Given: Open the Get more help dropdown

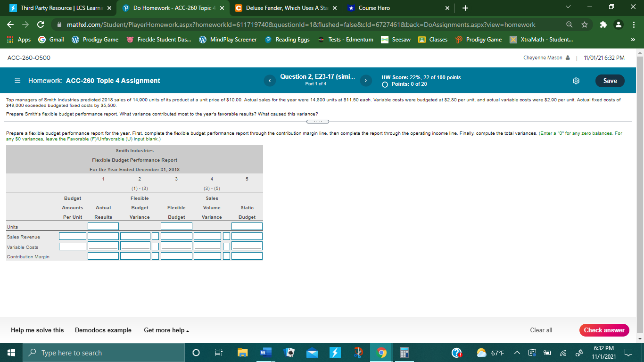Looking at the screenshot, I should click(x=166, y=330).
